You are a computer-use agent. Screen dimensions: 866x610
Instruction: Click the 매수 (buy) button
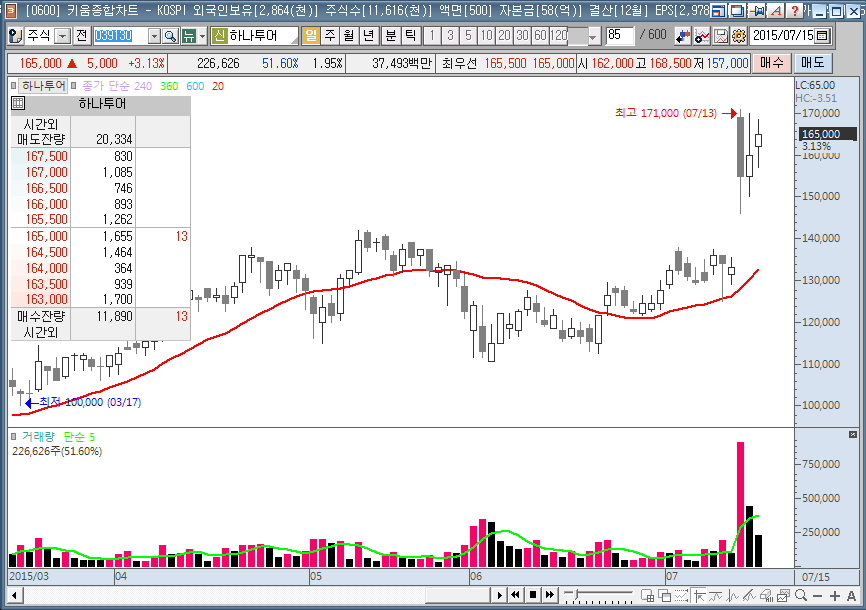pos(771,63)
